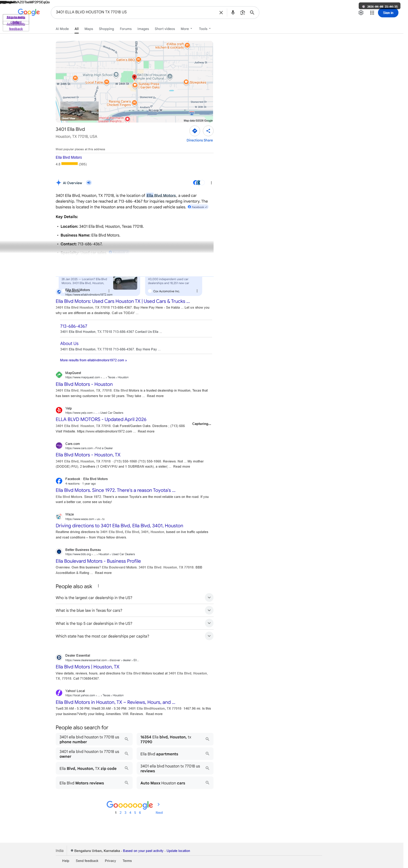This screenshot has height=868, width=408.
Task: Open 'Driving directions to 3401 Ella Blvd' Waze result
Action: (x=119, y=525)
